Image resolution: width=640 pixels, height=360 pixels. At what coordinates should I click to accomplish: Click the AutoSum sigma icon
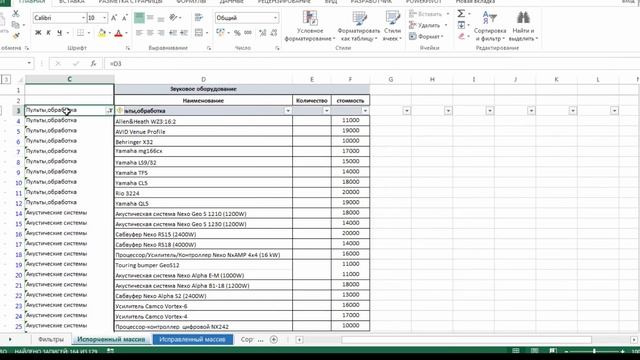[461, 13]
